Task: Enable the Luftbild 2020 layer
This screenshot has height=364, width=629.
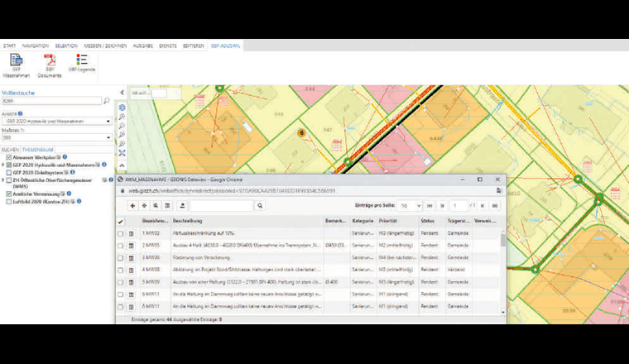Action: [x=9, y=201]
